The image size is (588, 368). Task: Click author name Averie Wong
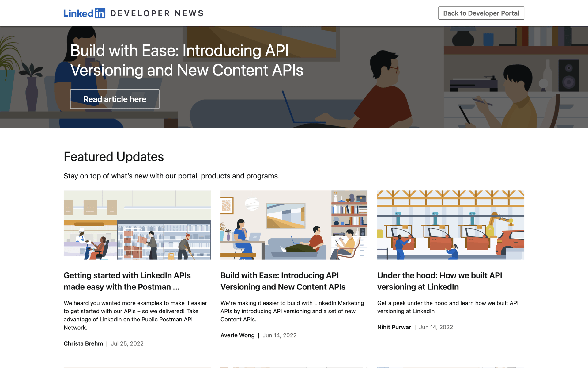238,335
